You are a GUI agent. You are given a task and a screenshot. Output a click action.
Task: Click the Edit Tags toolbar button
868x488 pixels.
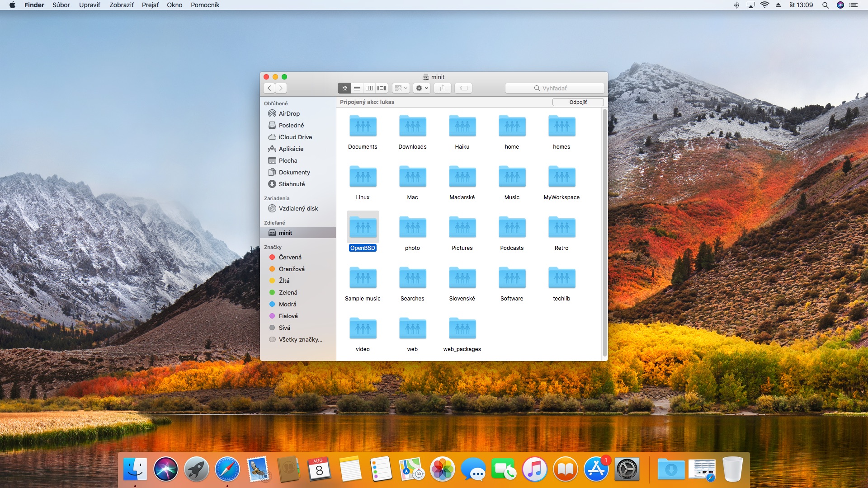(x=463, y=88)
